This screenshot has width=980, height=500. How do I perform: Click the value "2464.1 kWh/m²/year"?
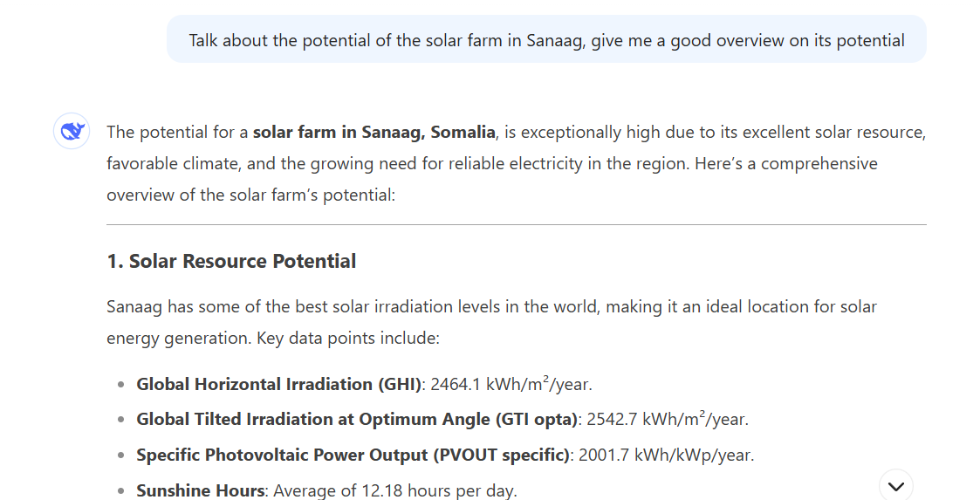tap(511, 384)
